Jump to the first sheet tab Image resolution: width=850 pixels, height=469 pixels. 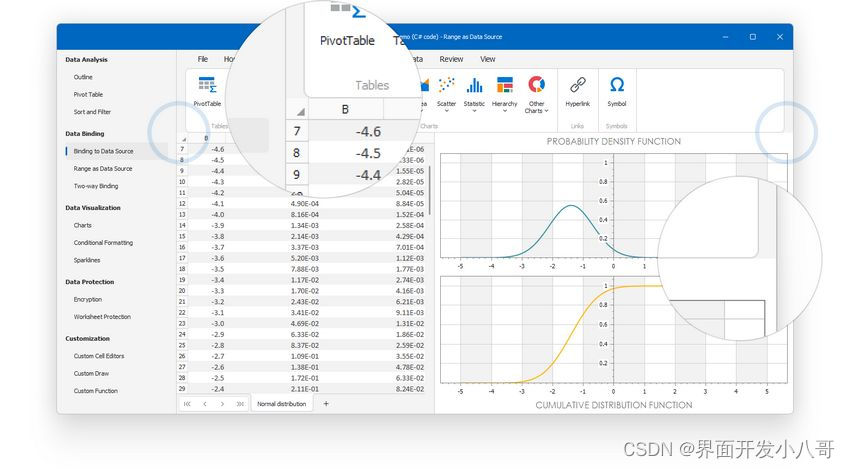(188, 404)
